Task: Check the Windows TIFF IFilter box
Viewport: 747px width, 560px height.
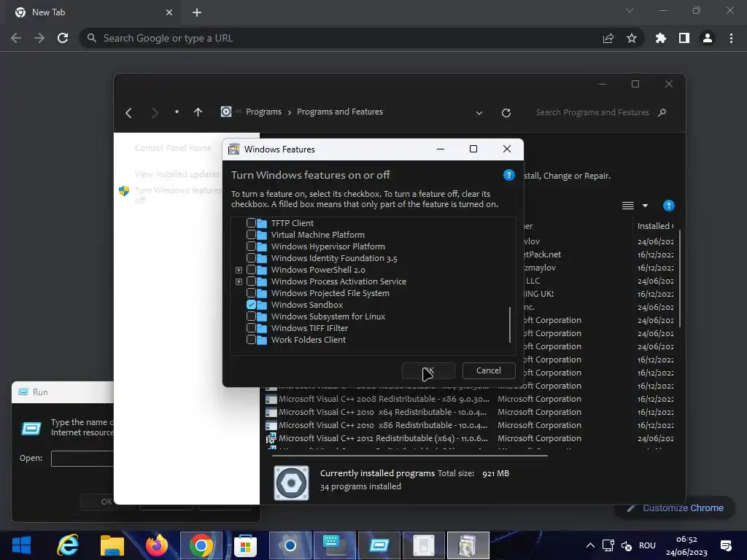Action: [251, 327]
